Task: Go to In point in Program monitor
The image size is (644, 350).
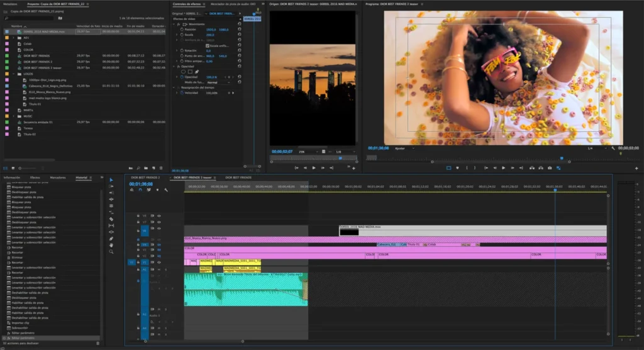Action: [486, 168]
